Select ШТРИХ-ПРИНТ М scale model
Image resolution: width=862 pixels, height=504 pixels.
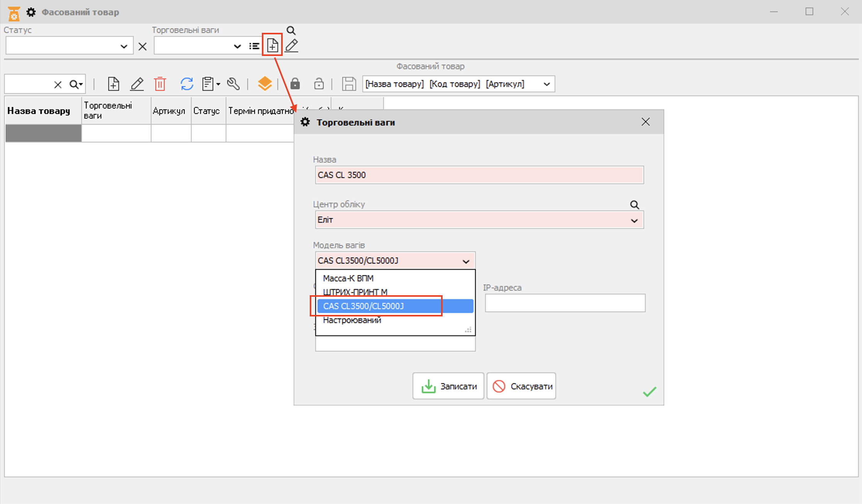[x=355, y=292]
